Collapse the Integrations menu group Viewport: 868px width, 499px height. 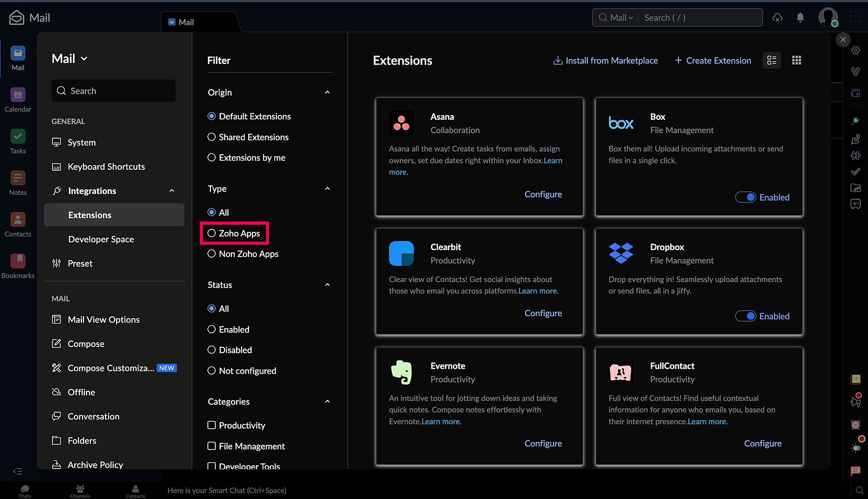tap(171, 191)
